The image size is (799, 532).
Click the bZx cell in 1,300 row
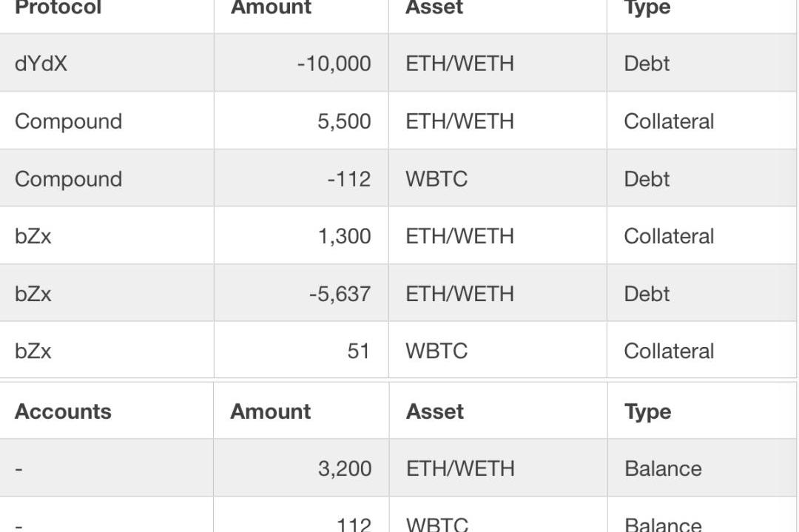point(33,236)
